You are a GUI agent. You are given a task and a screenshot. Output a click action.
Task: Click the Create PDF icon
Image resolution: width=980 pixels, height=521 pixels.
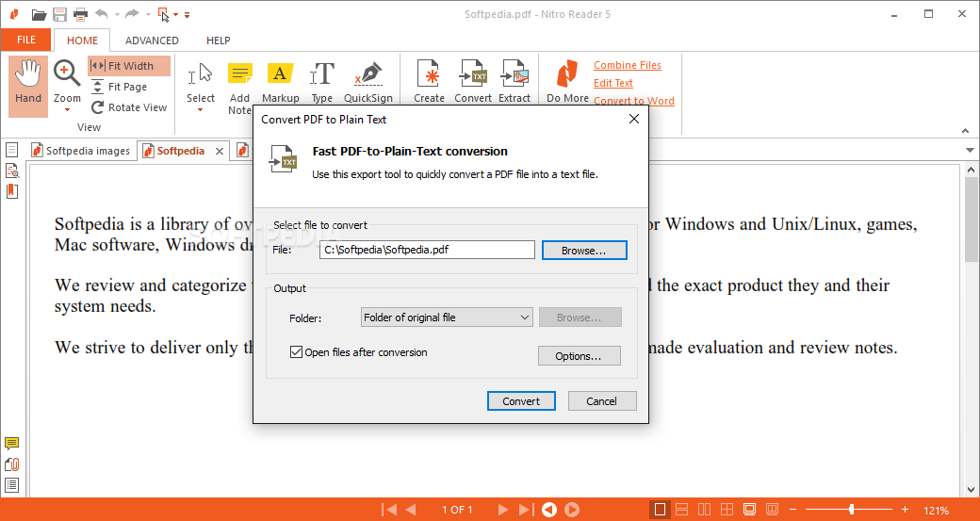click(x=429, y=82)
